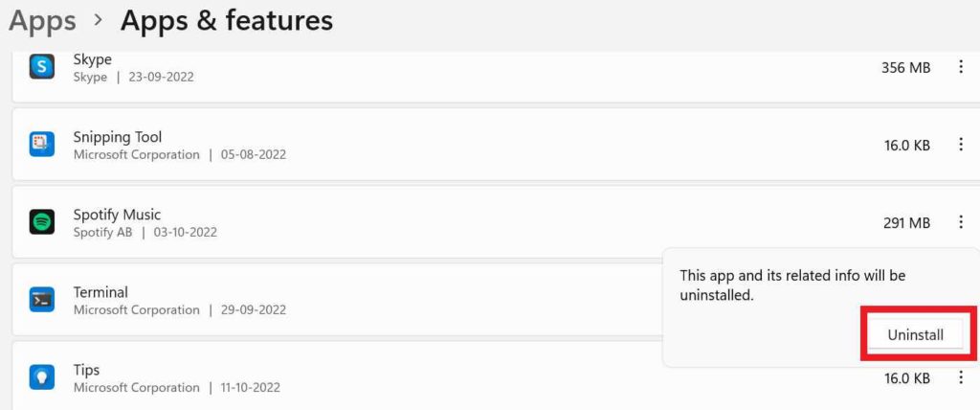Select the Spotify Music entry name
980x410 pixels.
pyautogui.click(x=117, y=215)
